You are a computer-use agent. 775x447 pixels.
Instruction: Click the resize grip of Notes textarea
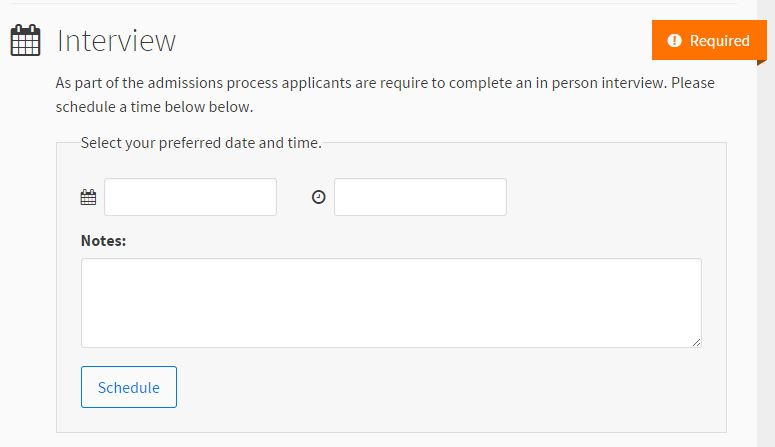[x=696, y=342]
